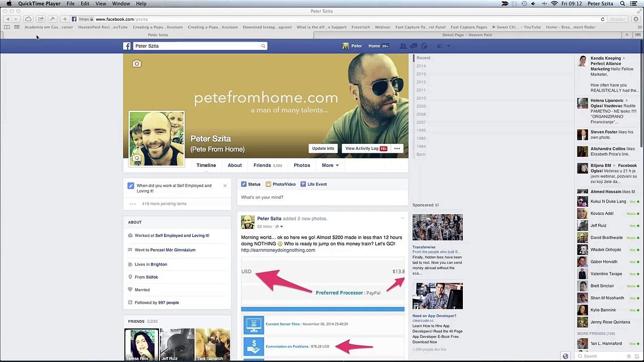The height and width of the screenshot is (362, 644).
Task: Open the Window menu
Action: tap(121, 4)
